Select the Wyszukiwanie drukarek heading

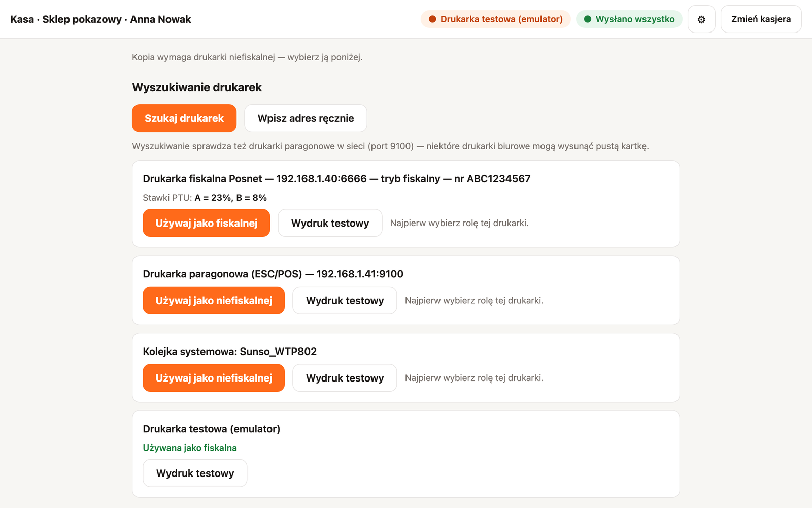click(197, 87)
